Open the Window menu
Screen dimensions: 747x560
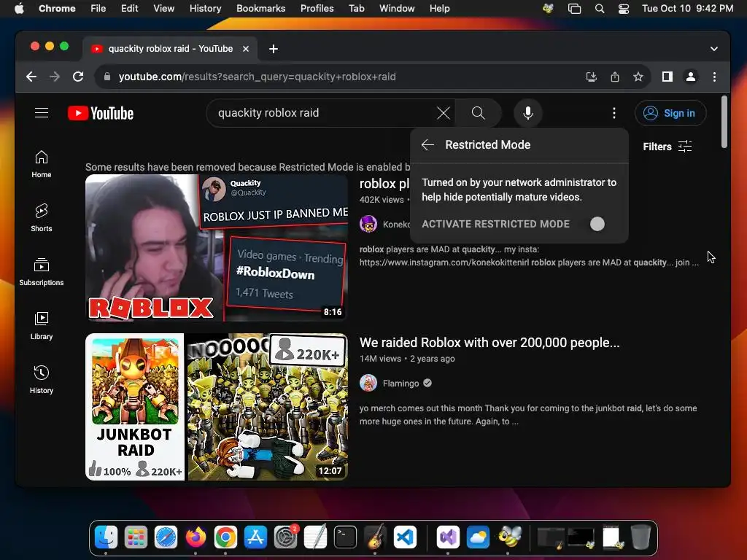coord(397,9)
